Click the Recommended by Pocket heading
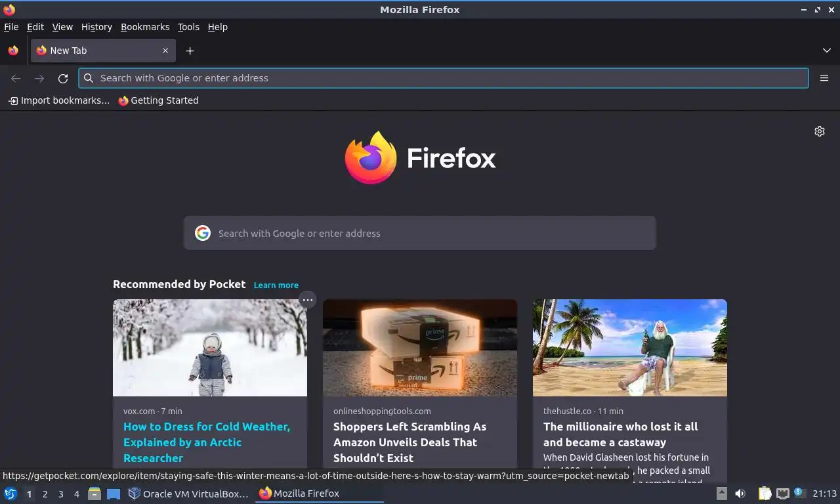The height and width of the screenshot is (504, 840). point(179,284)
